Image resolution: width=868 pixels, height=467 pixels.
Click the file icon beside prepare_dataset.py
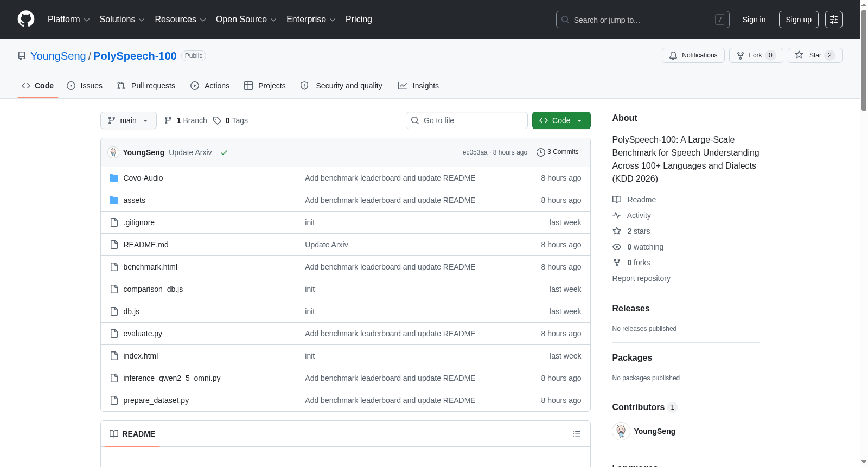pos(114,400)
